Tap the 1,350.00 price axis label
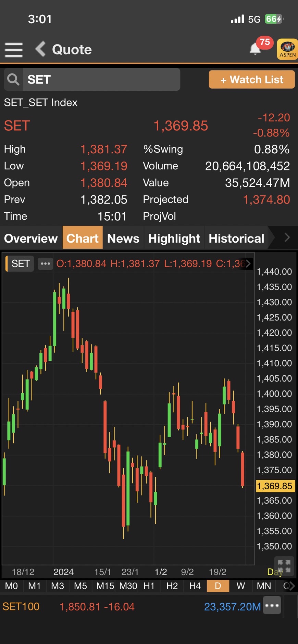Viewport: 298px width, 644px height. (x=274, y=546)
